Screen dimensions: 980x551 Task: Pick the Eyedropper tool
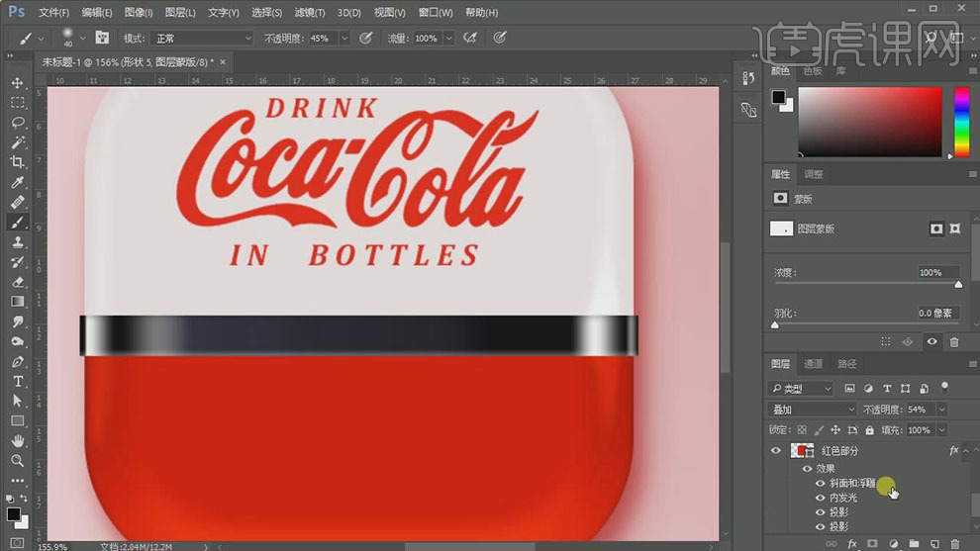tap(18, 183)
